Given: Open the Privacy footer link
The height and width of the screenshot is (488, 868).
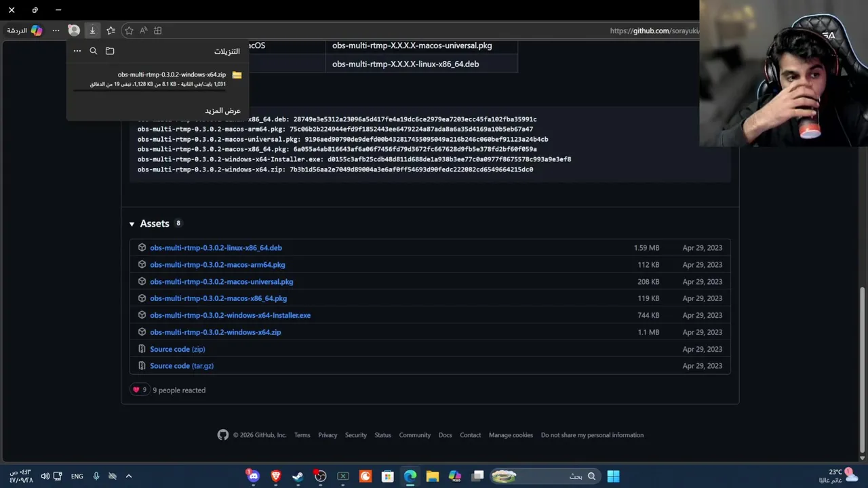Looking at the screenshot, I should point(328,435).
